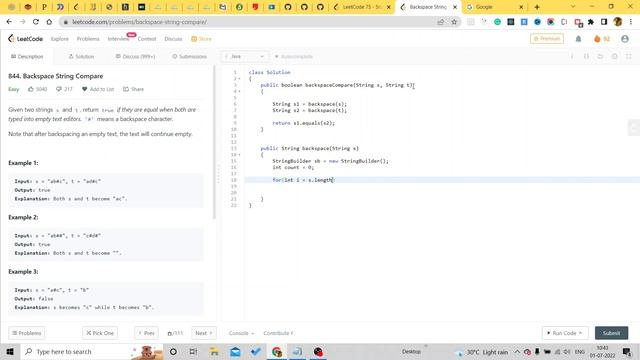Click the Premium button
Viewport: 640px width, 360px height.
coord(547,39)
